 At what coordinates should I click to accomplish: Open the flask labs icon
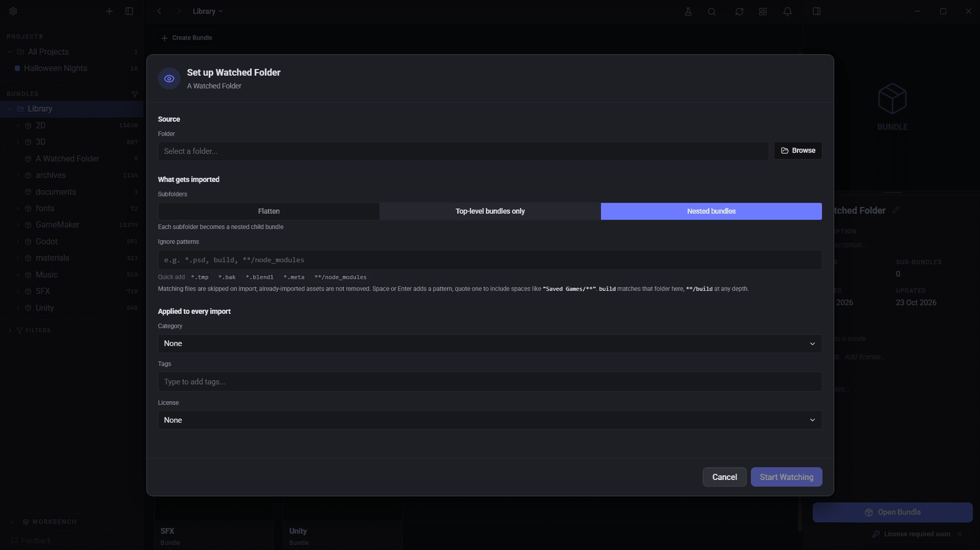tap(688, 11)
